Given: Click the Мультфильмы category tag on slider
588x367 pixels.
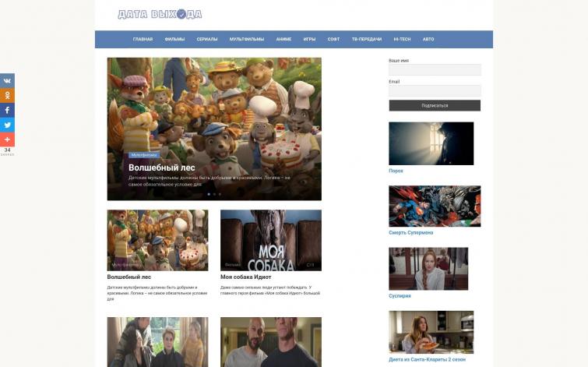Looking at the screenshot, I should click(144, 155).
